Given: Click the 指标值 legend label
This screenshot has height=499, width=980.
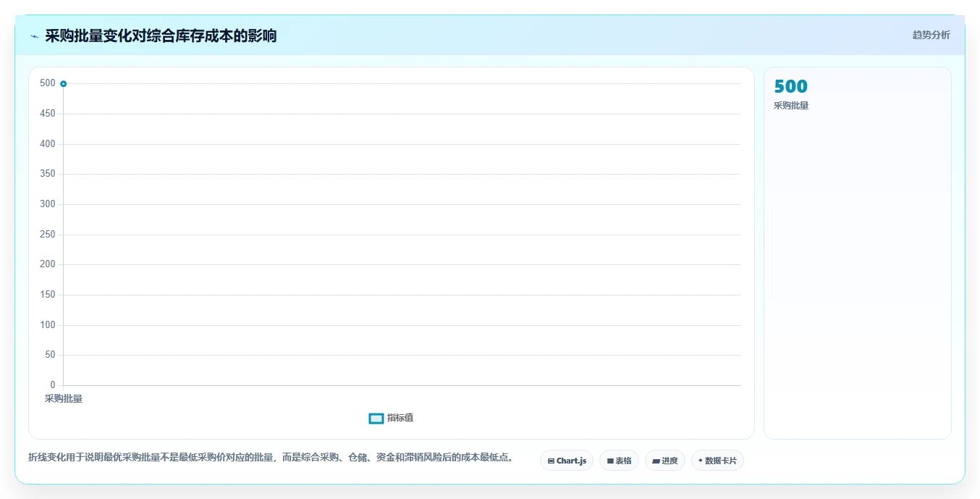Looking at the screenshot, I should [400, 418].
